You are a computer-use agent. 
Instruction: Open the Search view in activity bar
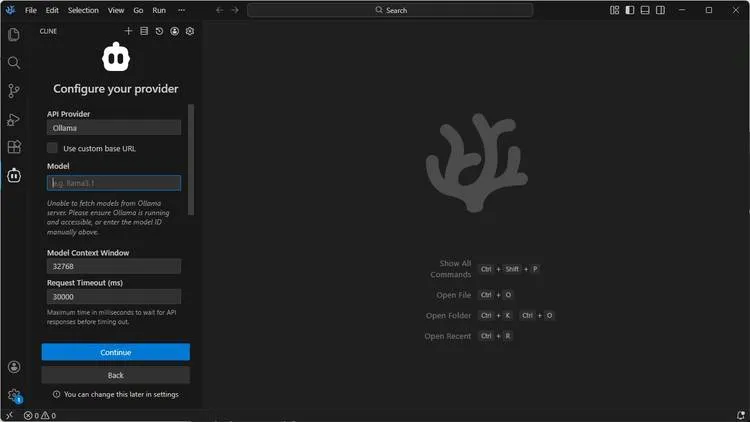pyautogui.click(x=14, y=63)
